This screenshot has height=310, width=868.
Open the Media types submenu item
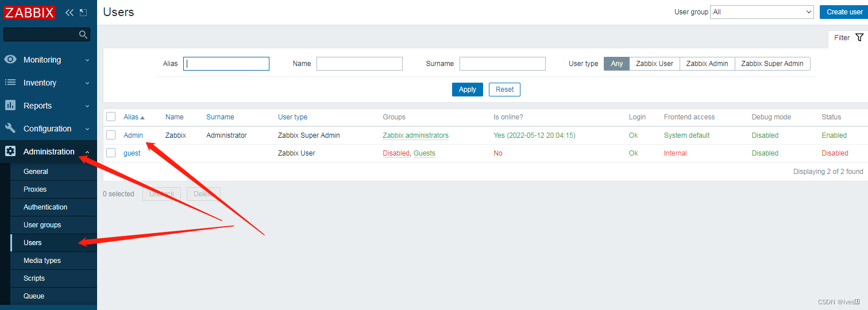[53, 261]
